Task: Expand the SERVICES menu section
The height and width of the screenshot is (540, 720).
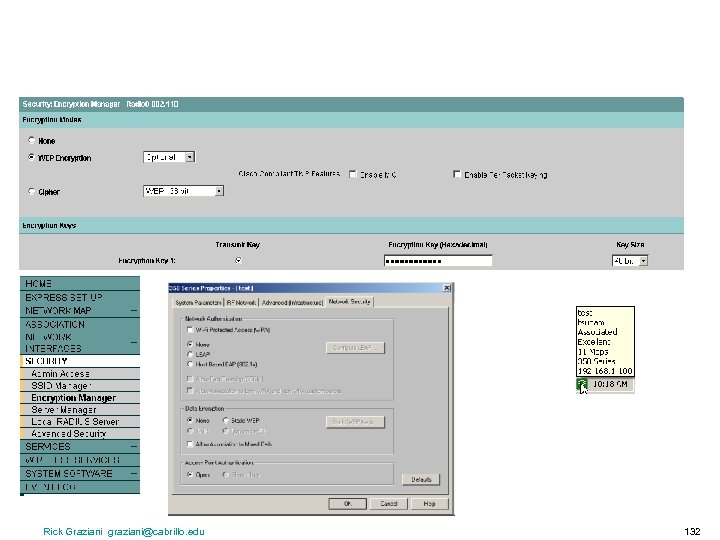Action: tap(134, 446)
